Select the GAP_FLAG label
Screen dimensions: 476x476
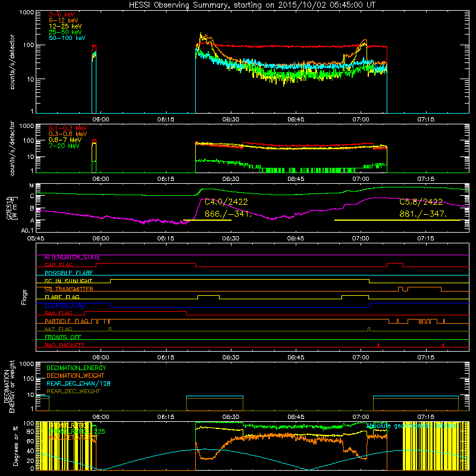pyautogui.click(x=58, y=265)
